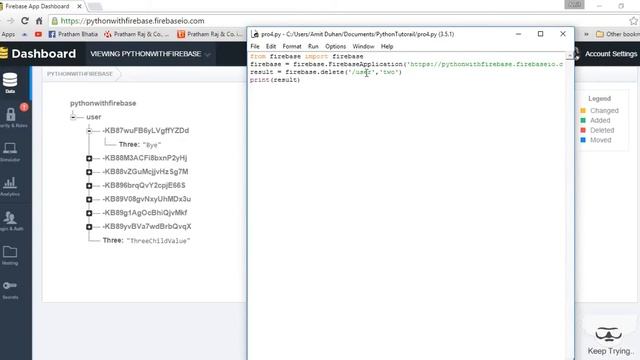Image resolution: width=640 pixels, height=360 pixels.
Task: Close the Firebase App Dashboard tab
Action: coord(80,7)
